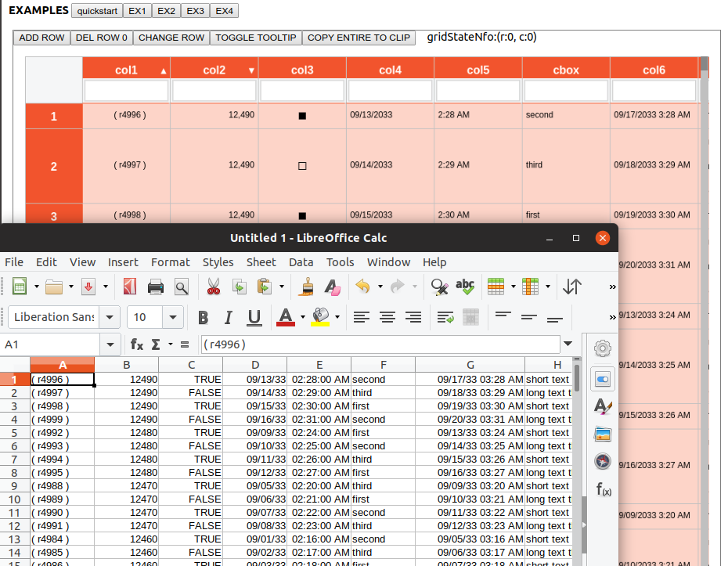Open the font name dropdown
728x566 pixels.
pos(110,318)
